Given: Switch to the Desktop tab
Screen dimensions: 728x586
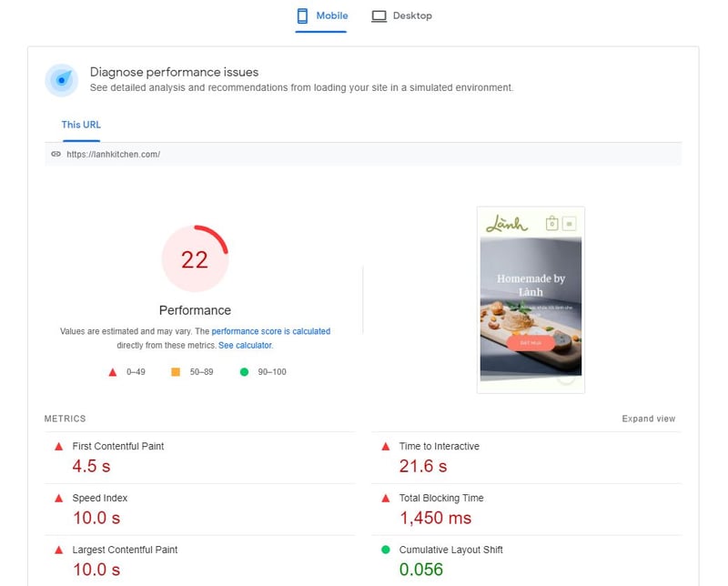Looking at the screenshot, I should click(401, 16).
